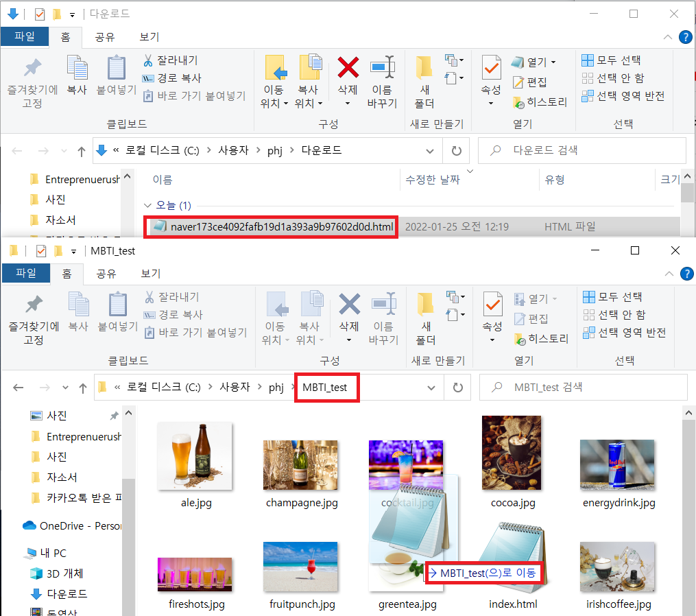Sort by 이름 column header
Viewport: 696px width, 616px height.
(x=163, y=180)
